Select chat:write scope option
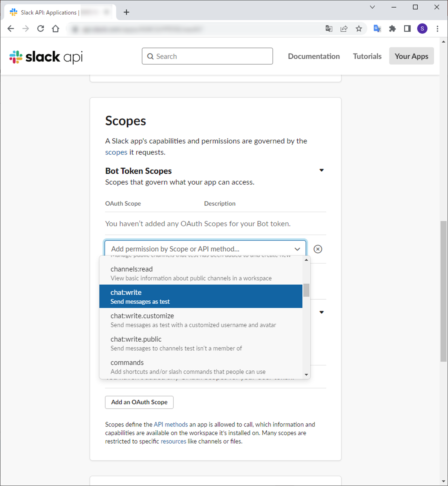Viewport: 448px width, 486px height. (200, 296)
